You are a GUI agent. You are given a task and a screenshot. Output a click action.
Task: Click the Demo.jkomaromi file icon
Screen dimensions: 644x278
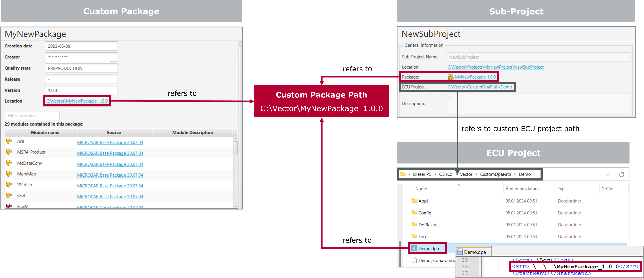(414, 260)
